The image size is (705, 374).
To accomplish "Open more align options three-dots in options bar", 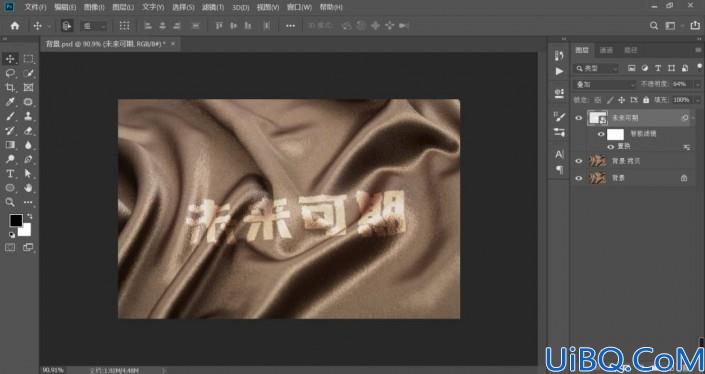I will pos(290,26).
